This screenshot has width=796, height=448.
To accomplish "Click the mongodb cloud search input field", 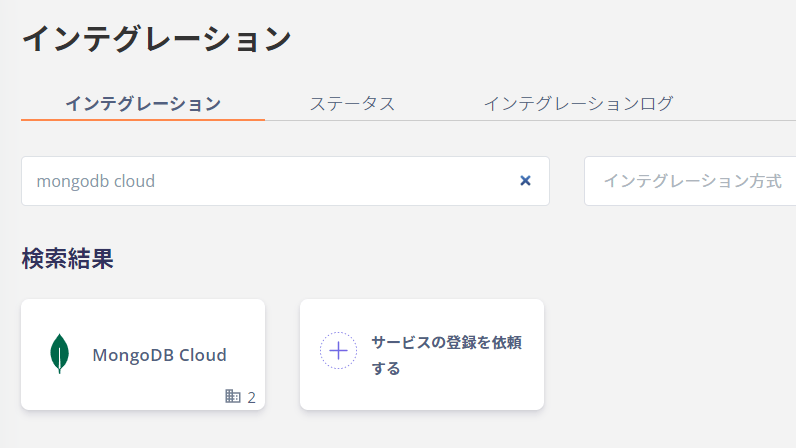I will click(x=285, y=181).
